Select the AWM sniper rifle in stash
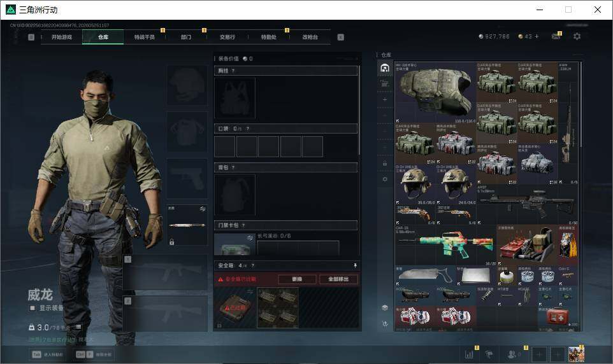This screenshot has width=613, height=364. (x=568, y=123)
